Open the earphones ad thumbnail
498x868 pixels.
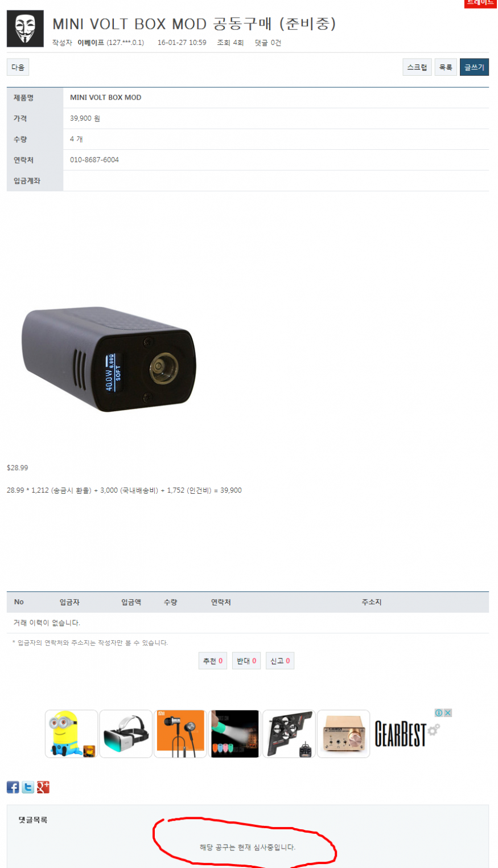pos(180,734)
